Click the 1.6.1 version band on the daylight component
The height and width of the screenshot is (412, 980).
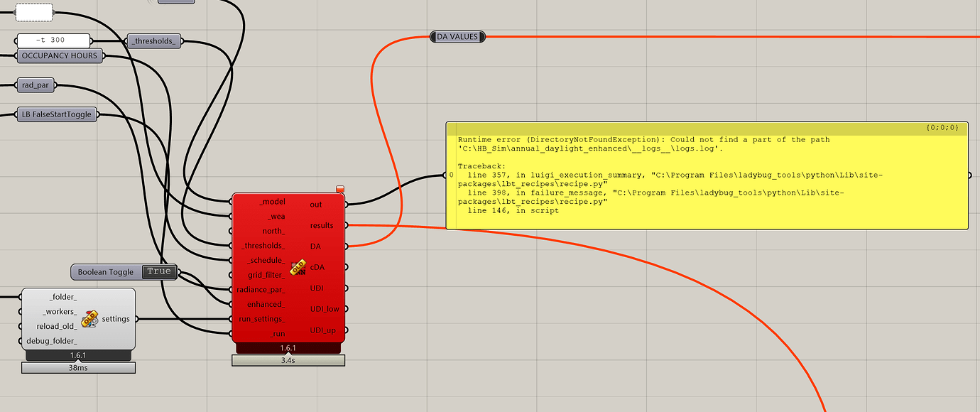(288, 348)
